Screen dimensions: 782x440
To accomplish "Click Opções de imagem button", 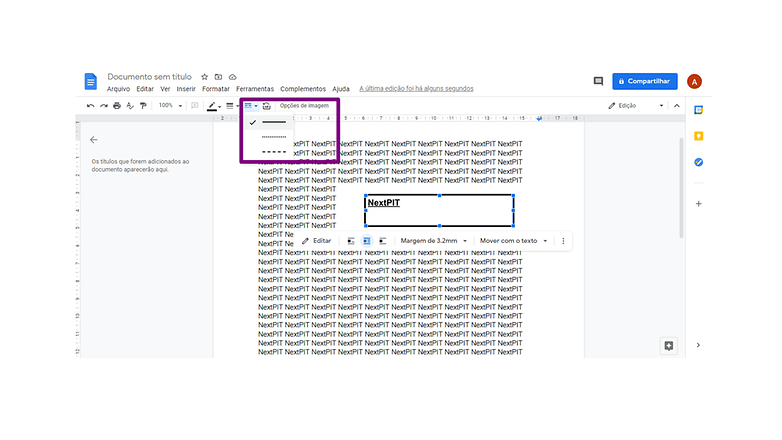I will click(304, 106).
